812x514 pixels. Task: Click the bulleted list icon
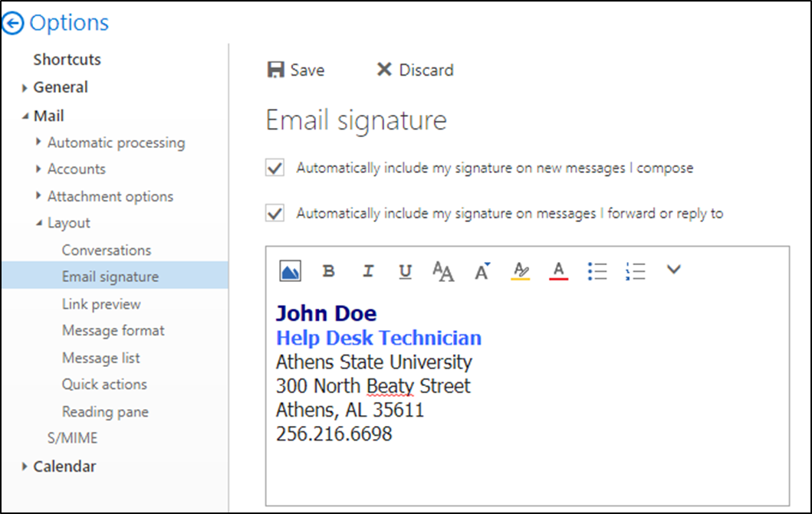coord(597,270)
